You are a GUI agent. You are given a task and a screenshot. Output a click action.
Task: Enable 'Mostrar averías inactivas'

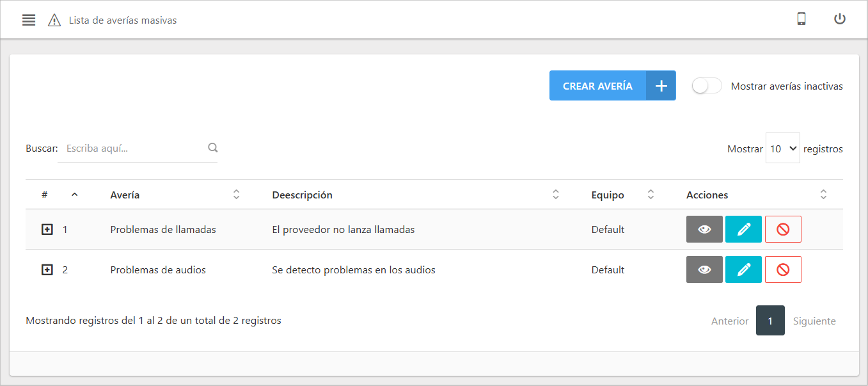click(706, 85)
